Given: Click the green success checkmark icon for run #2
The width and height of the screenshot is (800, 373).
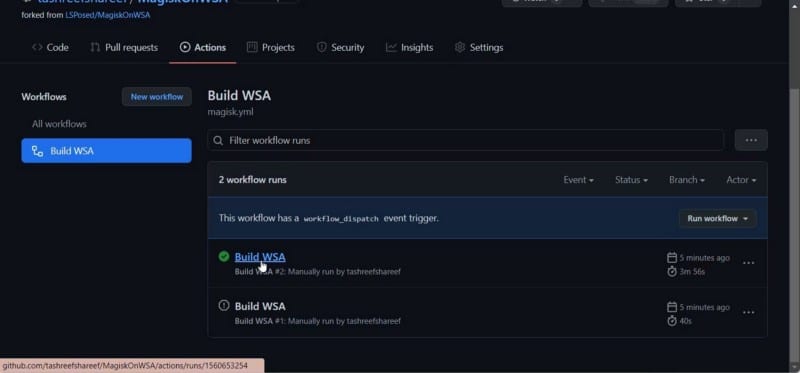Looking at the screenshot, I should pyautogui.click(x=223, y=256).
